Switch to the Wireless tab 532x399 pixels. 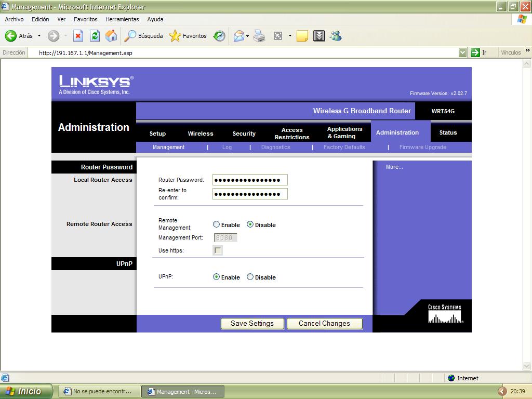[x=201, y=134]
